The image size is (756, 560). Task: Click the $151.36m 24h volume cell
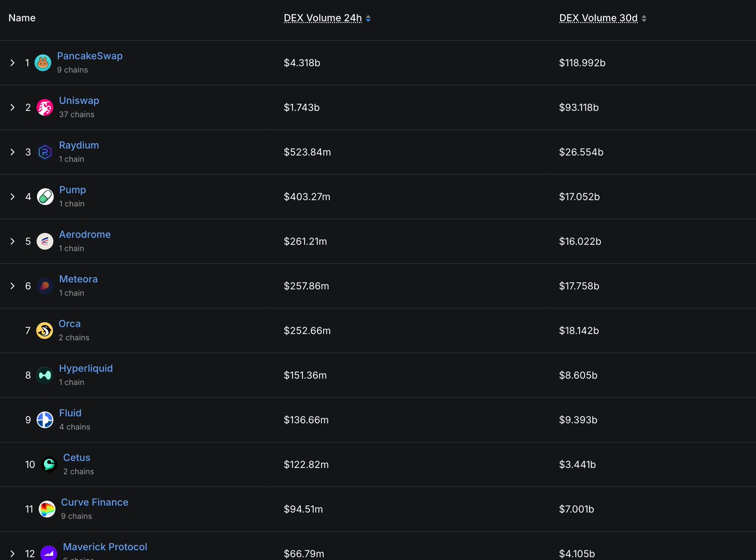coord(305,375)
